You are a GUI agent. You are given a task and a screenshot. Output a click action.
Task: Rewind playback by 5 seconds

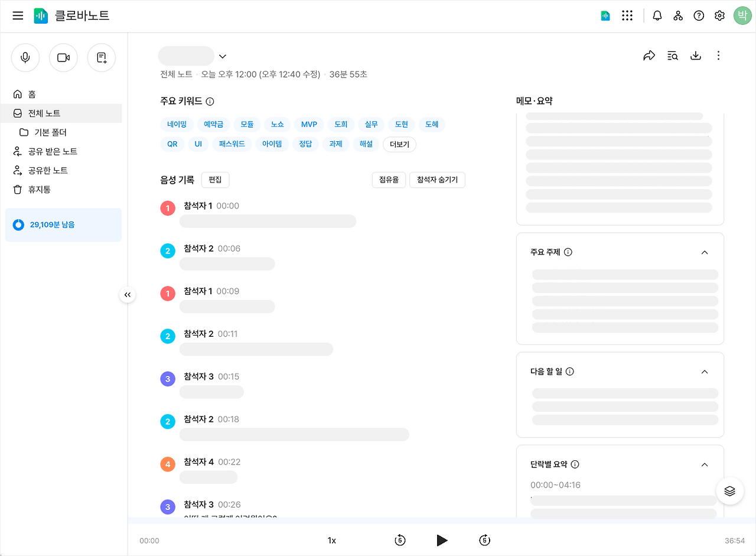point(400,540)
